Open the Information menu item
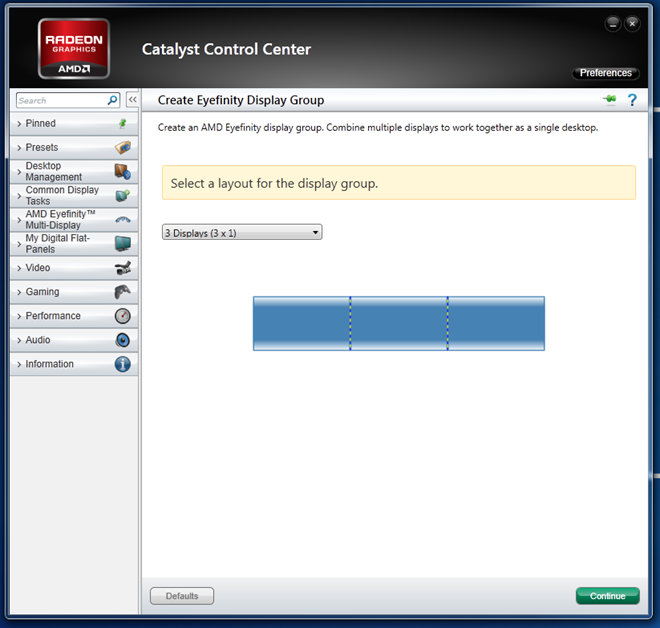The image size is (660, 628). 74,364
